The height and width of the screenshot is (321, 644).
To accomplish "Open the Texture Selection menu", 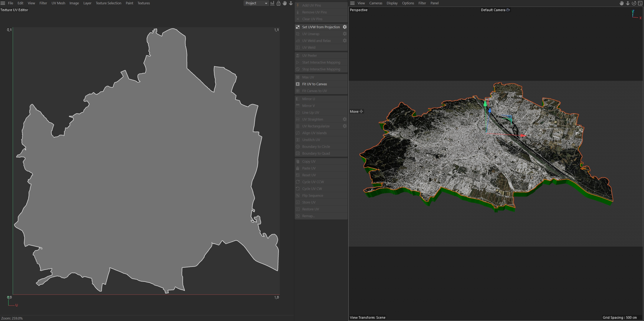I will click(108, 3).
